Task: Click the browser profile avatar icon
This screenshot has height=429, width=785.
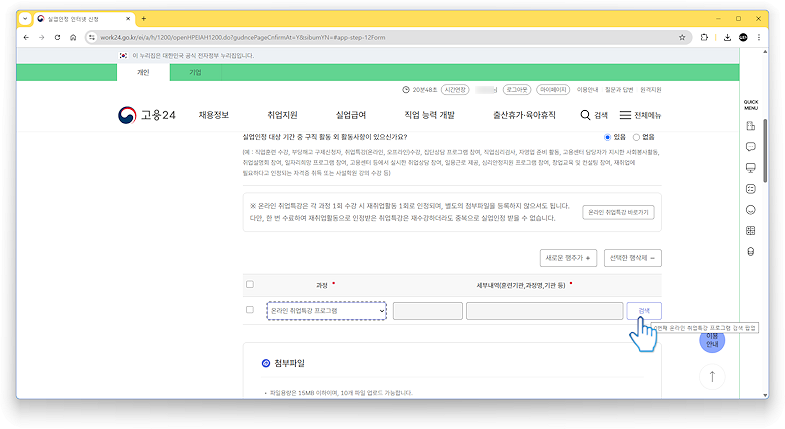Action: (x=743, y=38)
